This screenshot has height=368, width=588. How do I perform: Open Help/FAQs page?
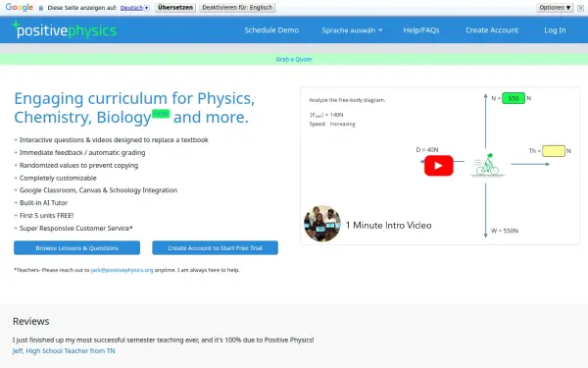click(421, 30)
